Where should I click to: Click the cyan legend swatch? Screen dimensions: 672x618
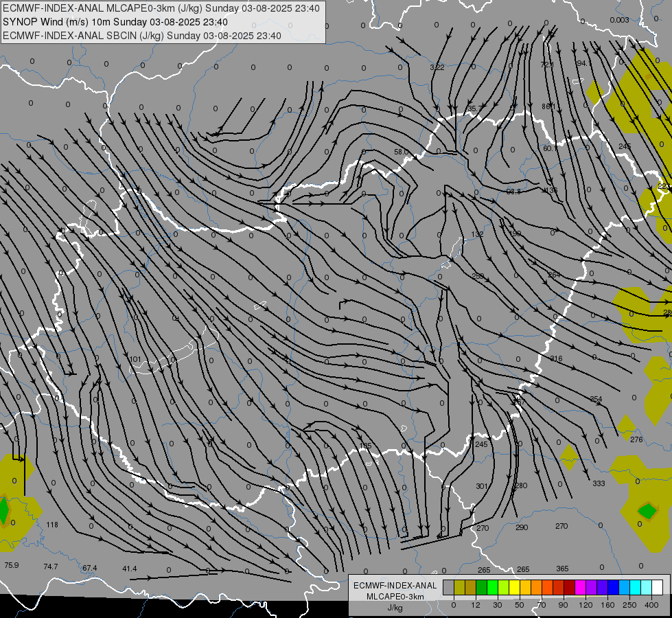coord(636,588)
